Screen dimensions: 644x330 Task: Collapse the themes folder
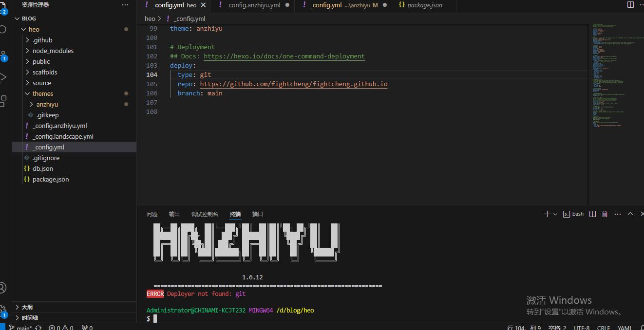43,93
